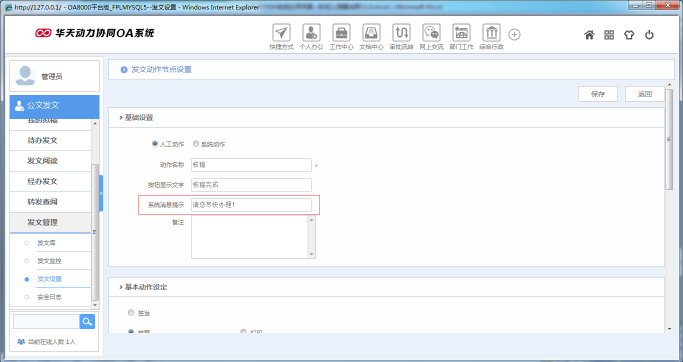Screen dimensions: 683x362
Task: Open the four-squares grid menu icon
Action: pos(609,35)
